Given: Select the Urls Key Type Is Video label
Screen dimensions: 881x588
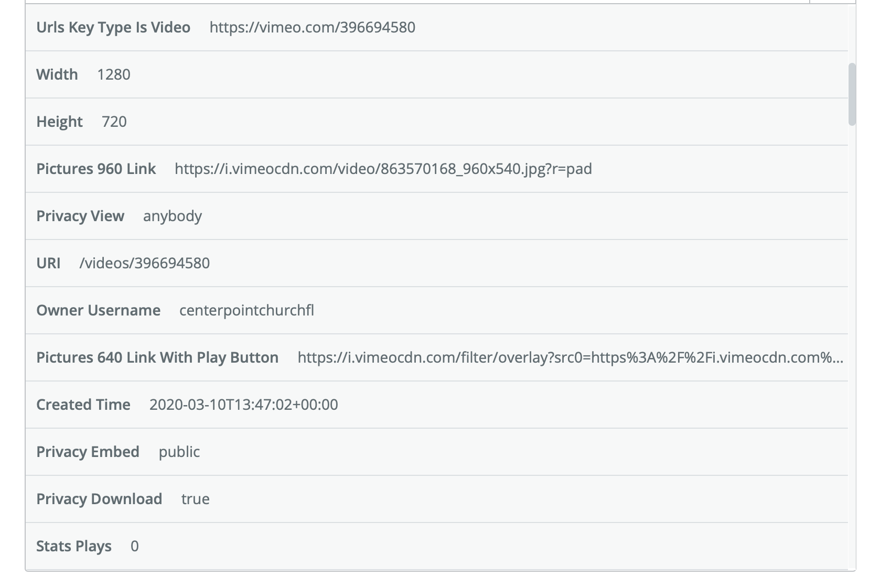Looking at the screenshot, I should coord(113,27).
